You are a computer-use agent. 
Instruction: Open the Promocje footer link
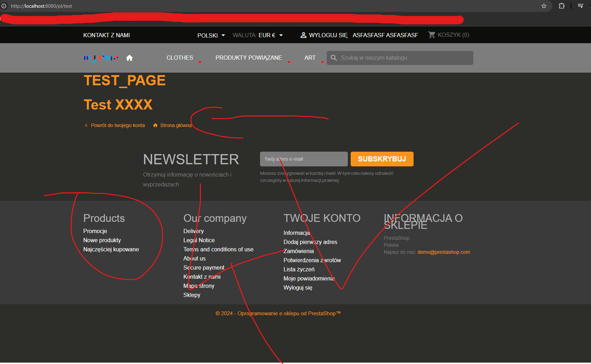pyautogui.click(x=95, y=231)
